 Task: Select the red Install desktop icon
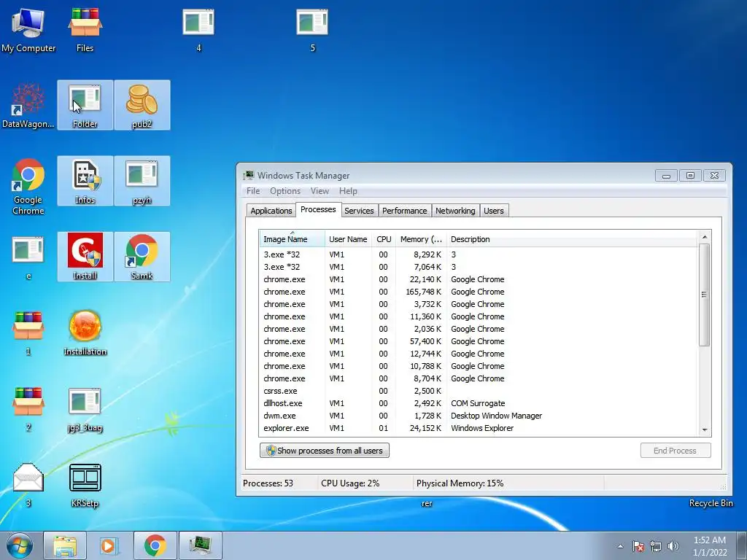85,257
